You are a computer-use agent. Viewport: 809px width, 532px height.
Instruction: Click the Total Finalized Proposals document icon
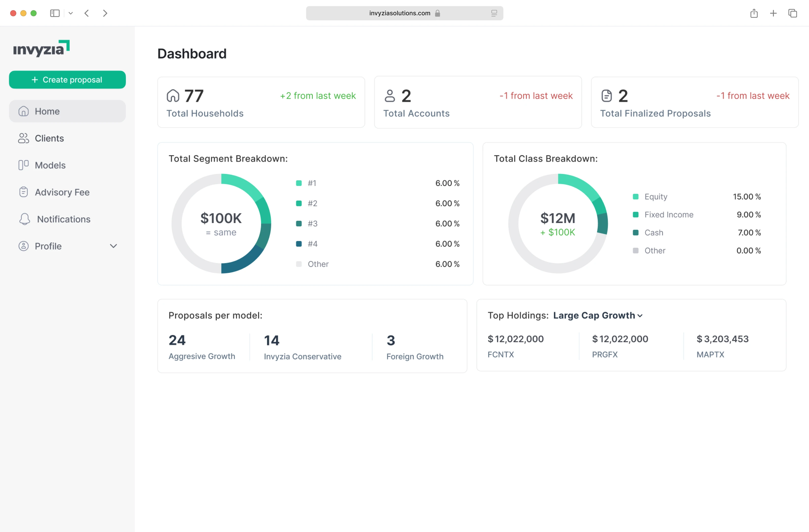click(606, 96)
